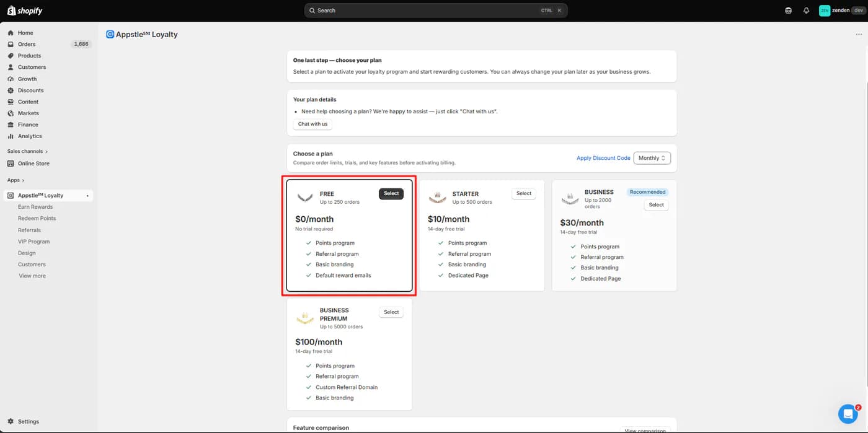Click the Customers person icon

[11, 67]
